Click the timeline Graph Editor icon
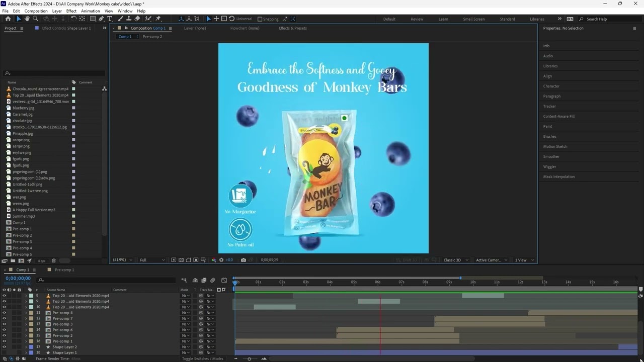The height and width of the screenshot is (362, 644). coord(224,280)
